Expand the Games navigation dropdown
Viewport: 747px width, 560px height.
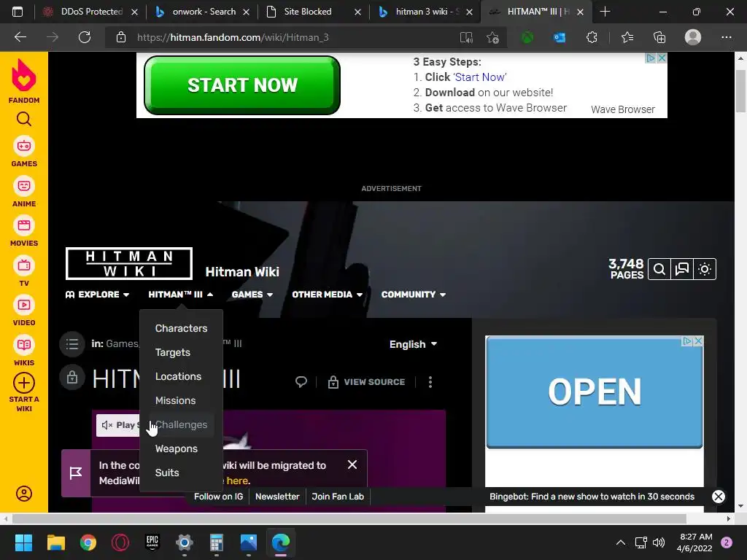click(x=252, y=295)
